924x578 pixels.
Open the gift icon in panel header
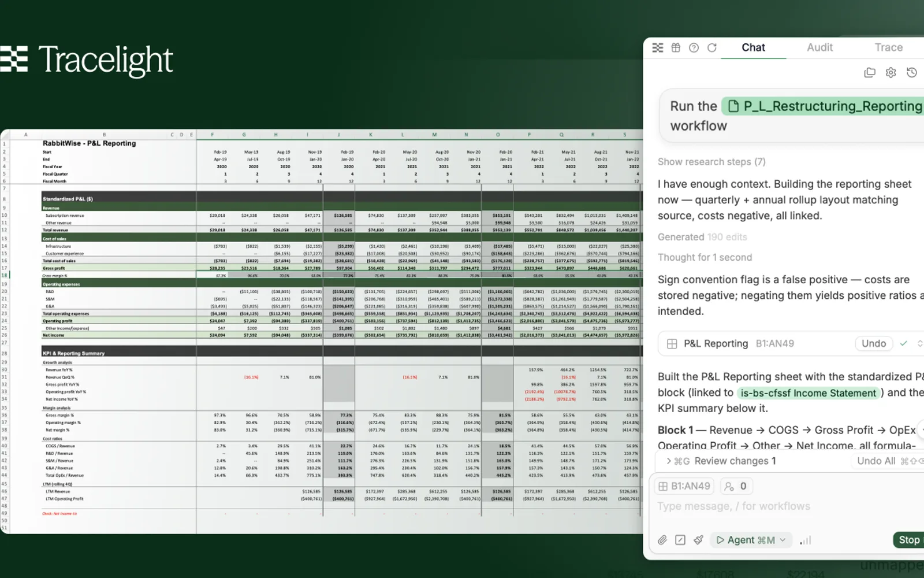[676, 47]
